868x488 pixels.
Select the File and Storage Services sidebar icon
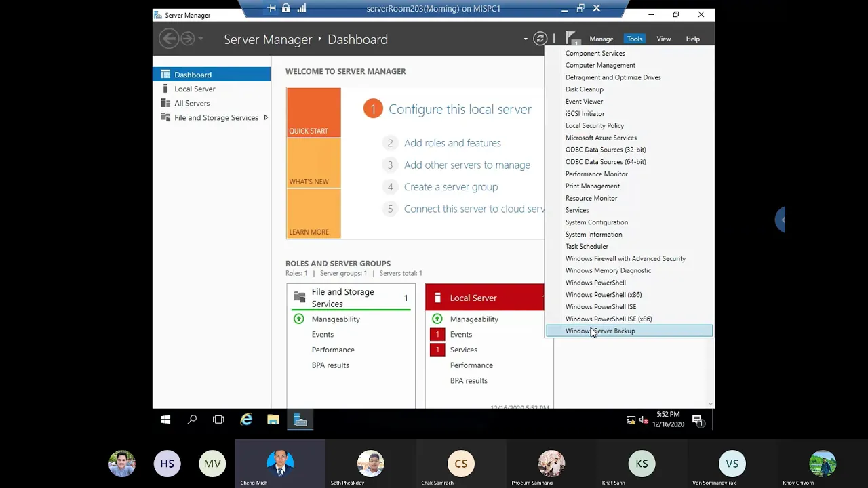click(x=165, y=117)
